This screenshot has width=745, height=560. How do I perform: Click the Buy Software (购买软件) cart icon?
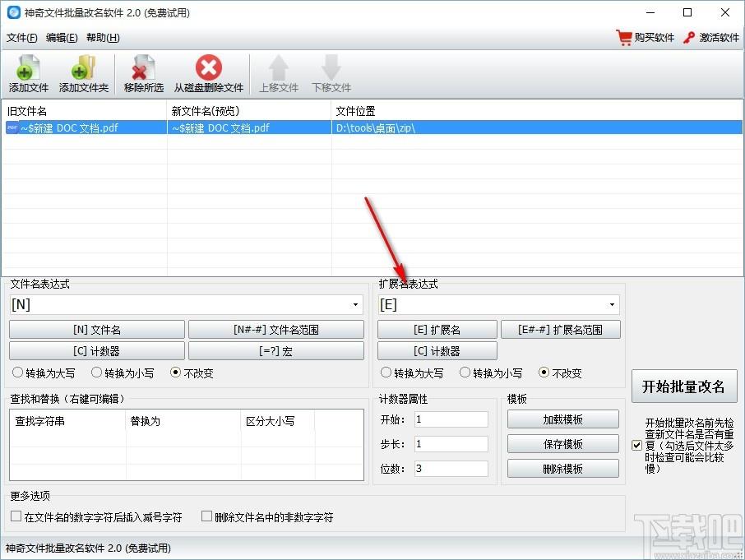(624, 38)
